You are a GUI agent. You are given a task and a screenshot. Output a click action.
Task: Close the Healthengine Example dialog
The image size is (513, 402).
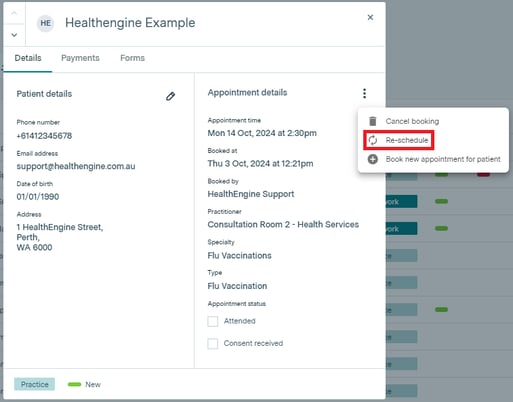(370, 17)
